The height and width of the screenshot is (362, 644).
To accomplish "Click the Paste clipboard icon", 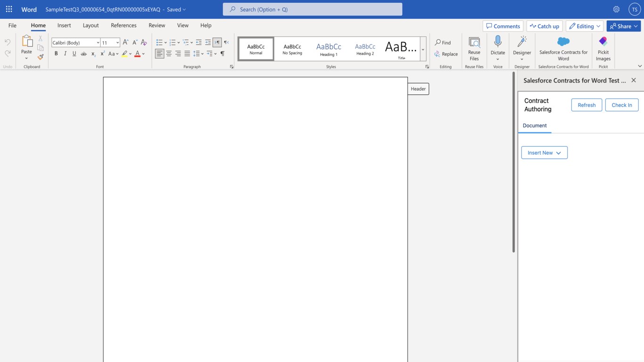I will click(x=27, y=41).
